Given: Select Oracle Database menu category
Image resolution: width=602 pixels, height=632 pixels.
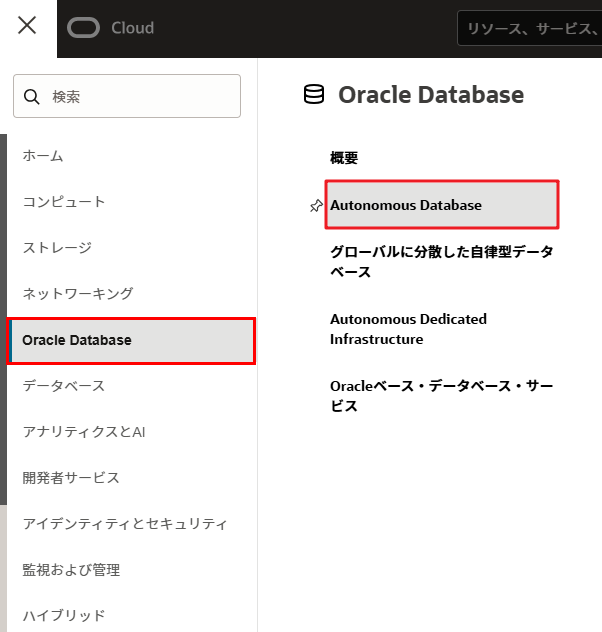Looking at the screenshot, I should click(77, 340).
